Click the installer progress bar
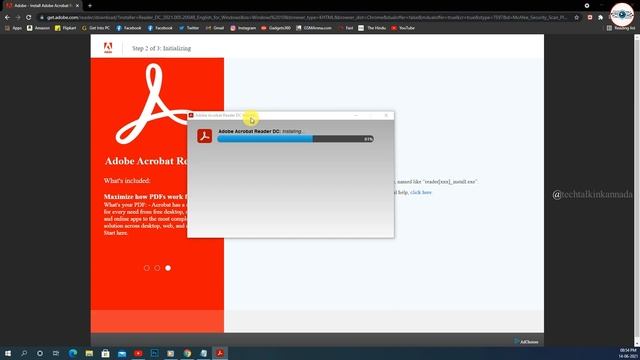This screenshot has height=360, width=640. 296,139
